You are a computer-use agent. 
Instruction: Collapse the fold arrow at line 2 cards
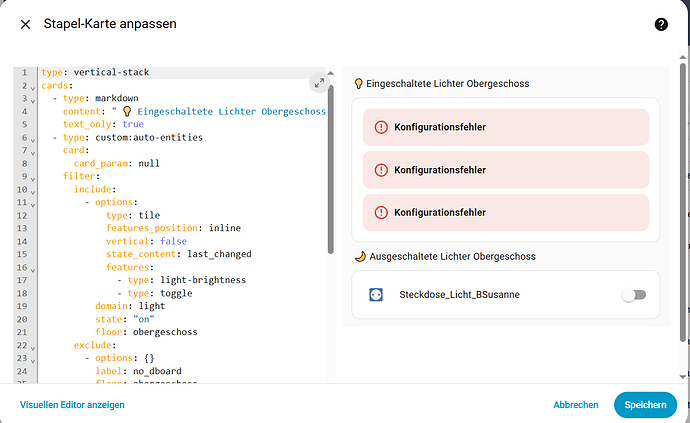click(33, 87)
